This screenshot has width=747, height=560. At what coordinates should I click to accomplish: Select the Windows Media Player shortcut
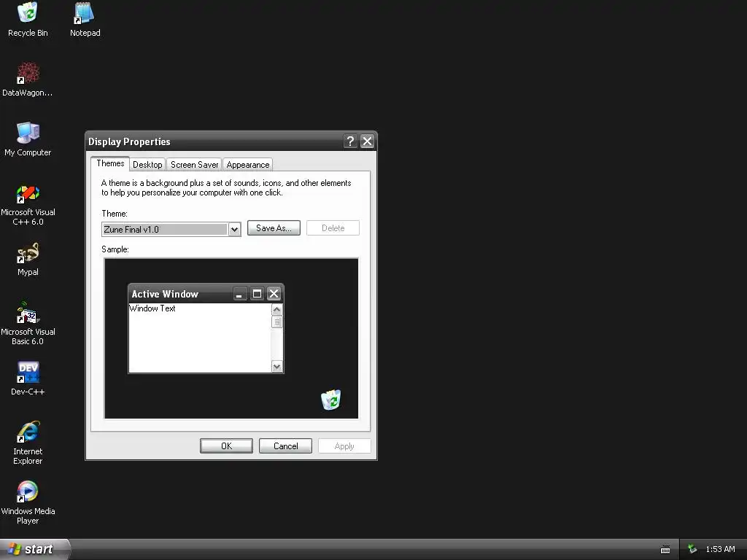pos(28,503)
